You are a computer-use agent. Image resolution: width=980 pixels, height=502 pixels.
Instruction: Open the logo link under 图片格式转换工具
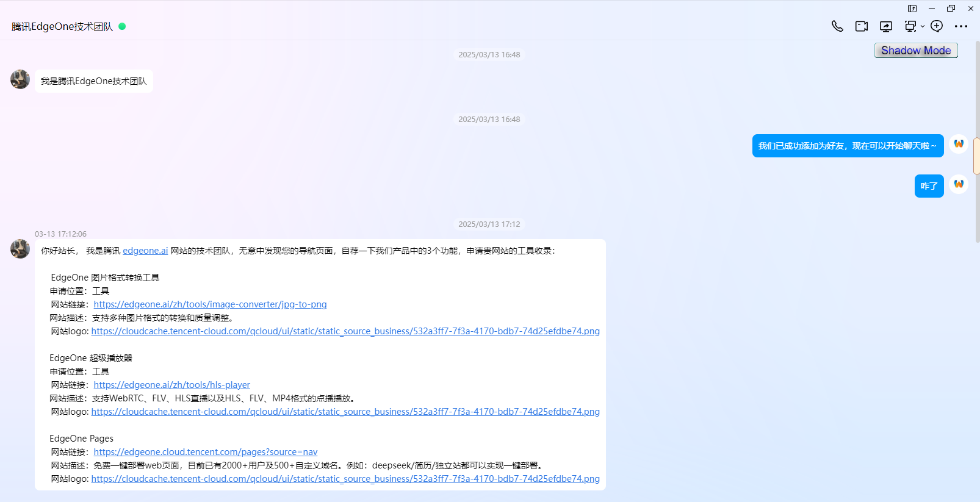345,331
